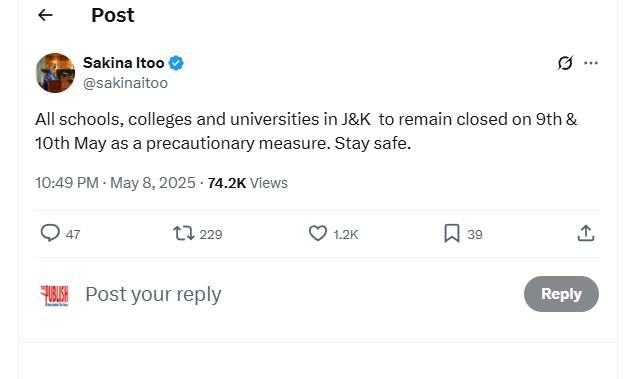Click the Post page heading
This screenshot has height=379, width=637.
(x=113, y=15)
